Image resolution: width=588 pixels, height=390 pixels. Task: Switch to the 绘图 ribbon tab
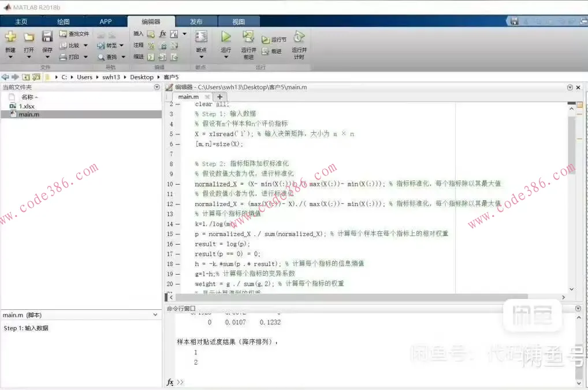[64, 22]
